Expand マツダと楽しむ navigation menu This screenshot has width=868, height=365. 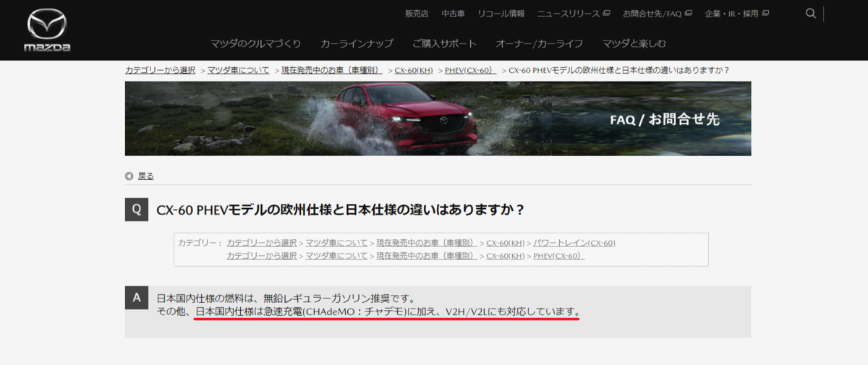click(634, 43)
